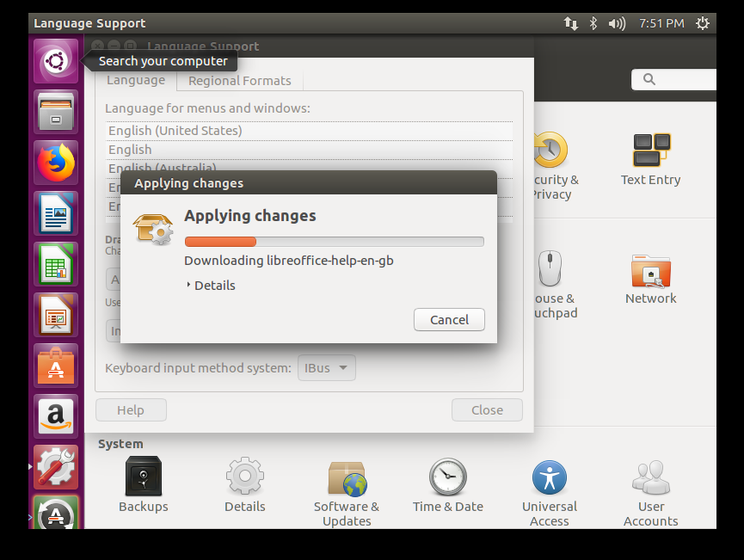Image resolution: width=744 pixels, height=560 pixels.
Task: Open Network settings
Action: point(651,279)
